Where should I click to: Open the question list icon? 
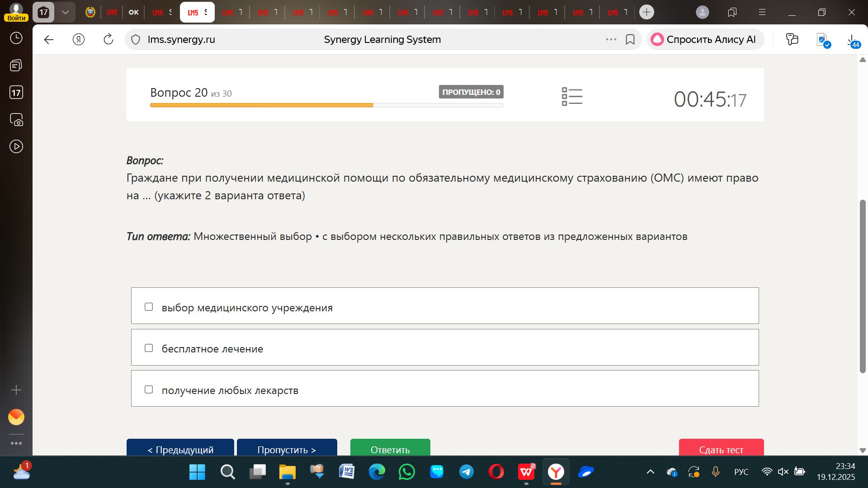572,97
